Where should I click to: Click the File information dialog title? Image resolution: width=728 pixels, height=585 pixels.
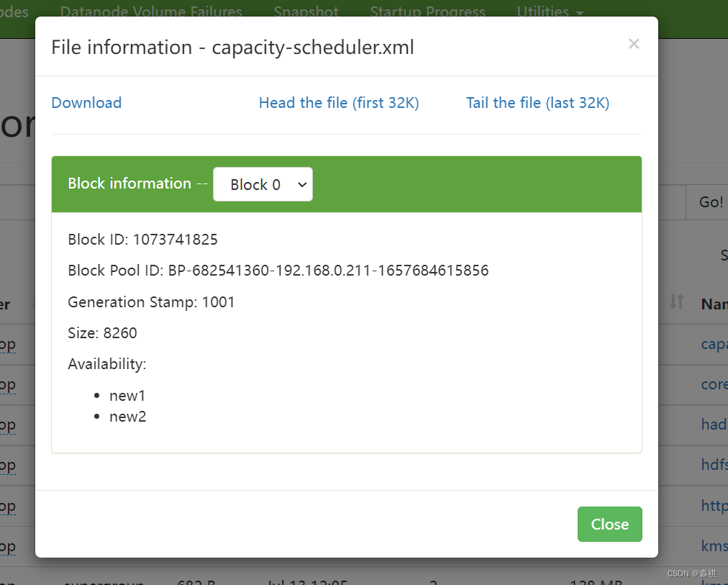[232, 47]
